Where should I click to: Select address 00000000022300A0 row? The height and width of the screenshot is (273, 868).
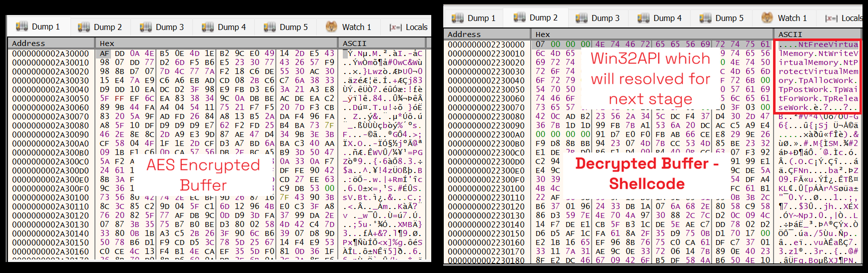coord(486,134)
